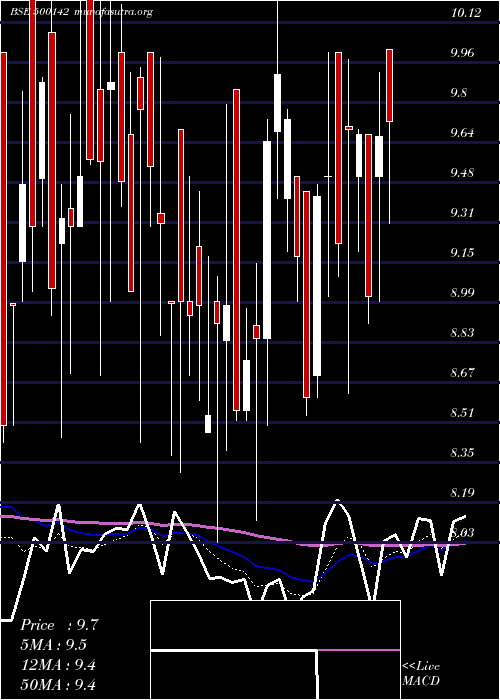500x700 pixels.
Task: Click the 12MA : 9.4 readout
Action: pyautogui.click(x=58, y=665)
